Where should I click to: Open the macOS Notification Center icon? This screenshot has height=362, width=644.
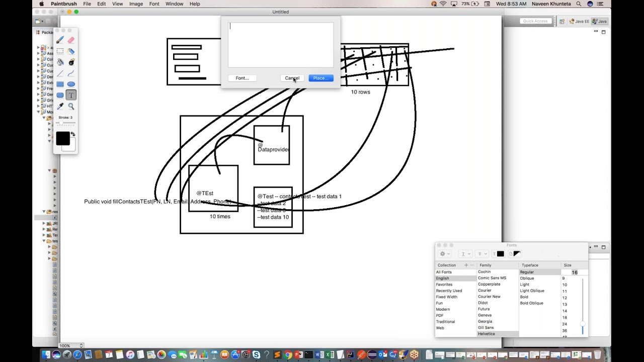(601, 4)
